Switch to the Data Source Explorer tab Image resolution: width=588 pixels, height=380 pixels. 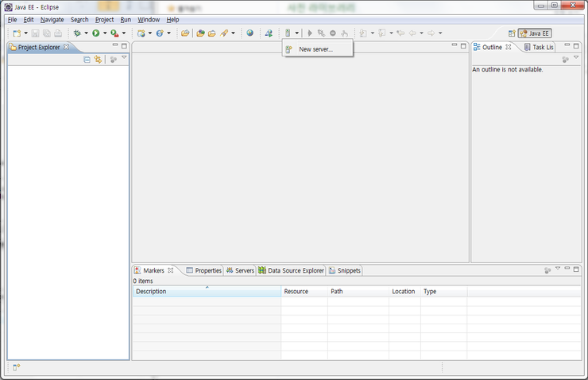291,270
